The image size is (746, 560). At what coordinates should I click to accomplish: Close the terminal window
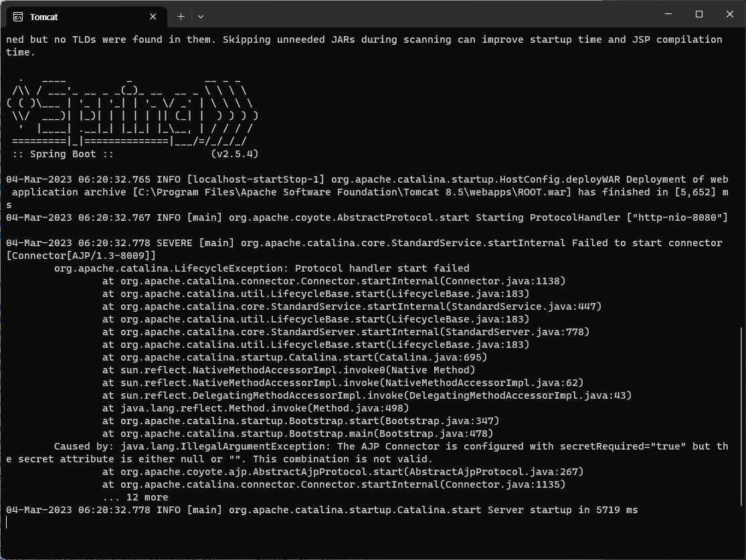pos(730,14)
